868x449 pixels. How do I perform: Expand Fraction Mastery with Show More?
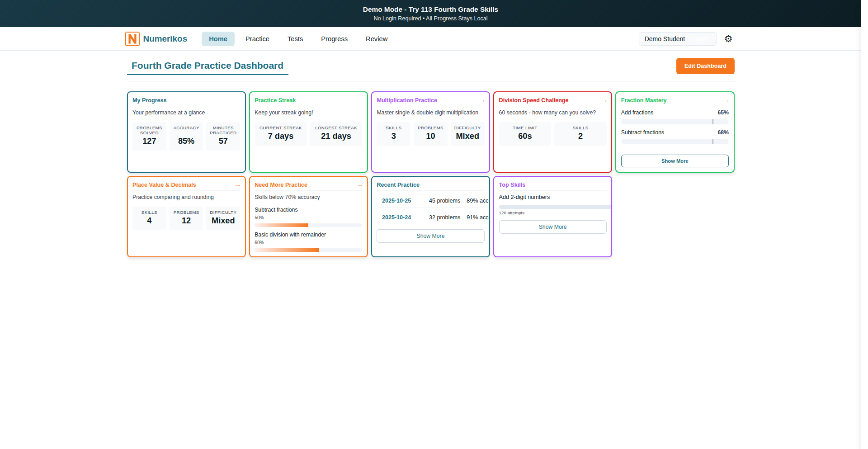674,161
